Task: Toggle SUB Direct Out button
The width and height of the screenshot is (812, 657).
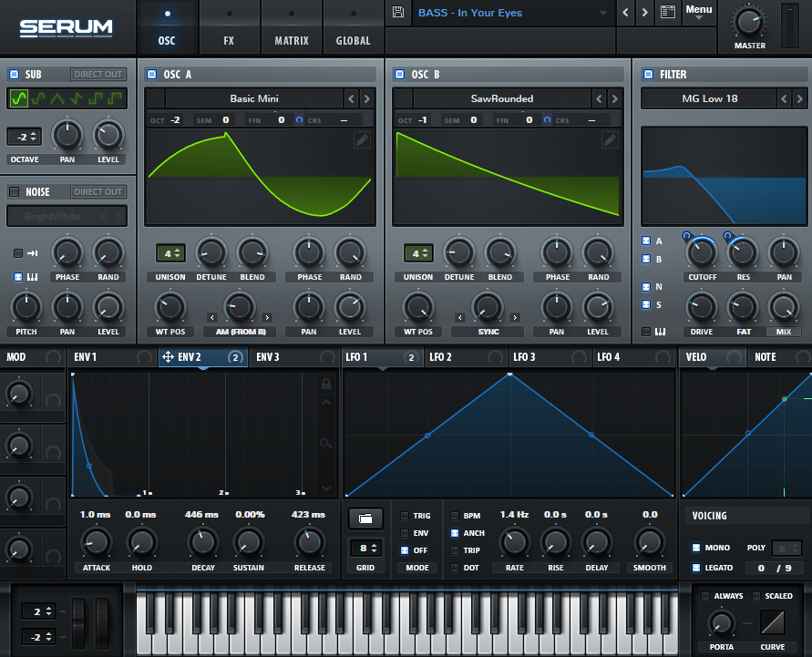Action: tap(98, 74)
